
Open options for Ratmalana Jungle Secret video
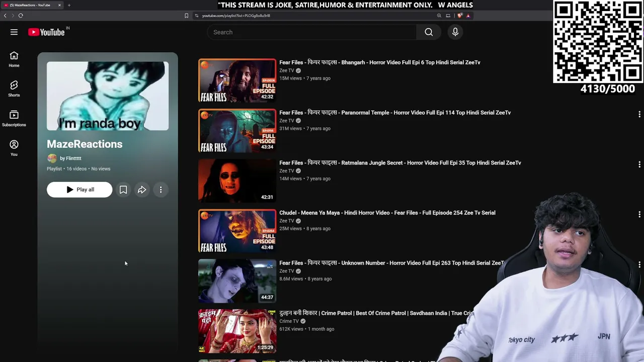(x=639, y=164)
